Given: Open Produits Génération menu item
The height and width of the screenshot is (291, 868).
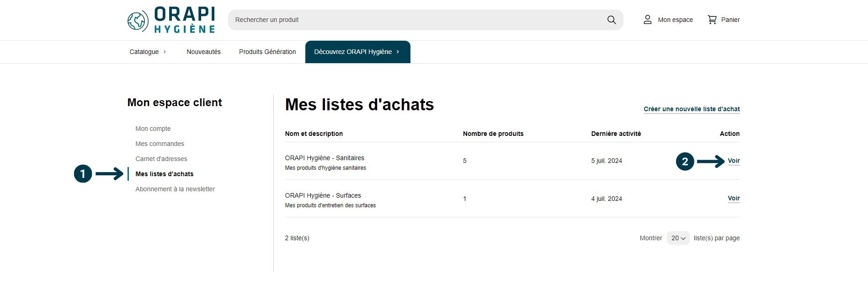Looking at the screenshot, I should 267,52.
